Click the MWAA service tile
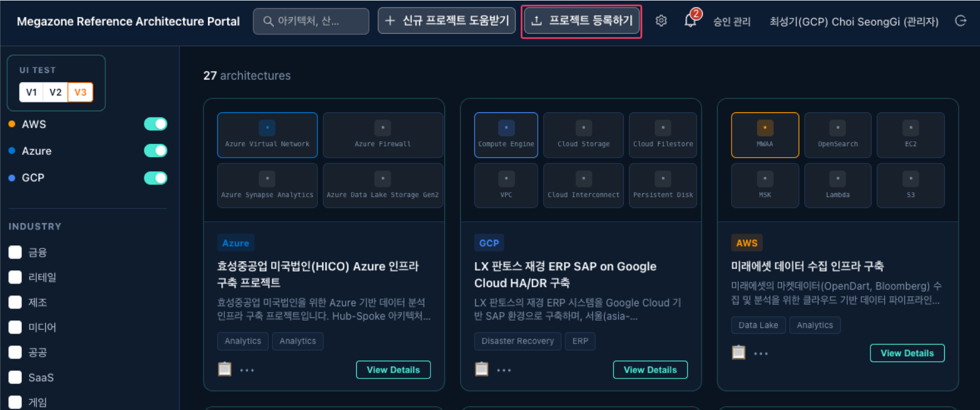 click(765, 135)
